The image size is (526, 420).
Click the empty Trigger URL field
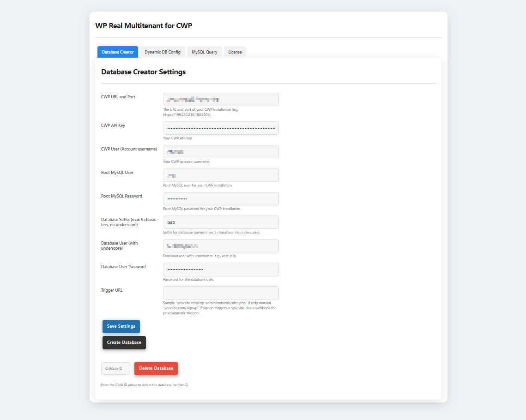pos(221,293)
